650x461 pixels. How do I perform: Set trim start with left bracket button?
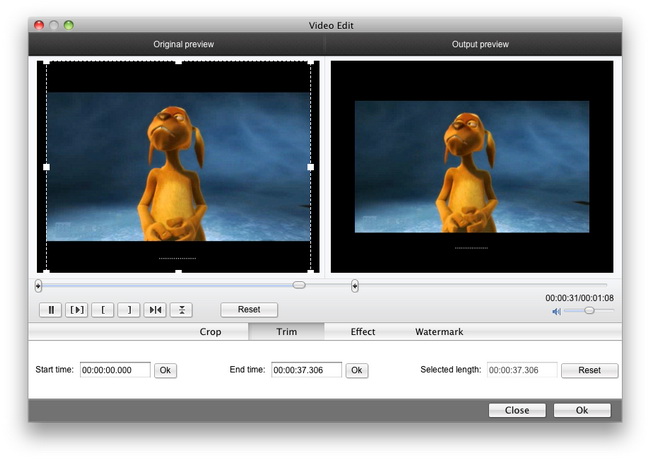pos(103,310)
